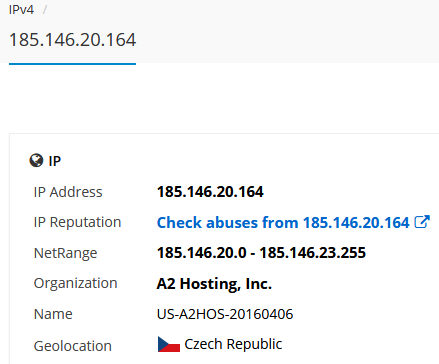Click the Organization label

coord(76,283)
